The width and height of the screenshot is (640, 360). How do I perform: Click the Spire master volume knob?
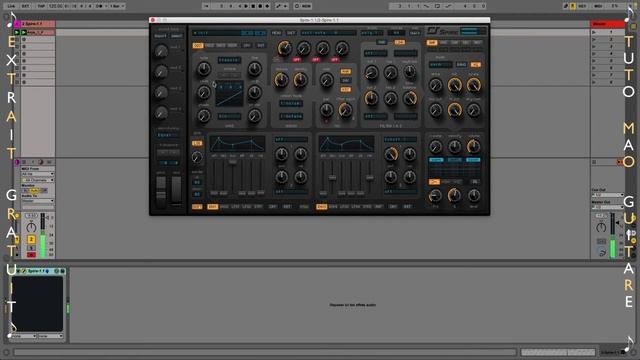473,146
